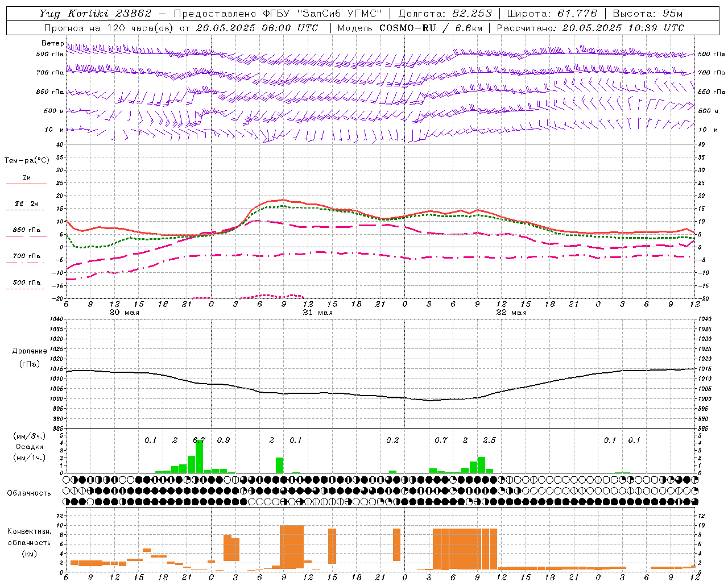Click the Тем-ра(°C) axis label
Viewport: 728px width, 582px height.
27,161
